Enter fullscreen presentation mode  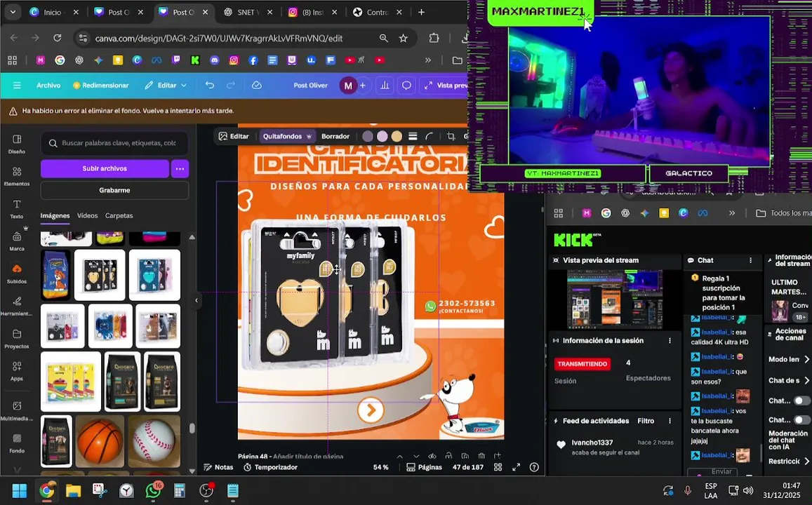516,467
